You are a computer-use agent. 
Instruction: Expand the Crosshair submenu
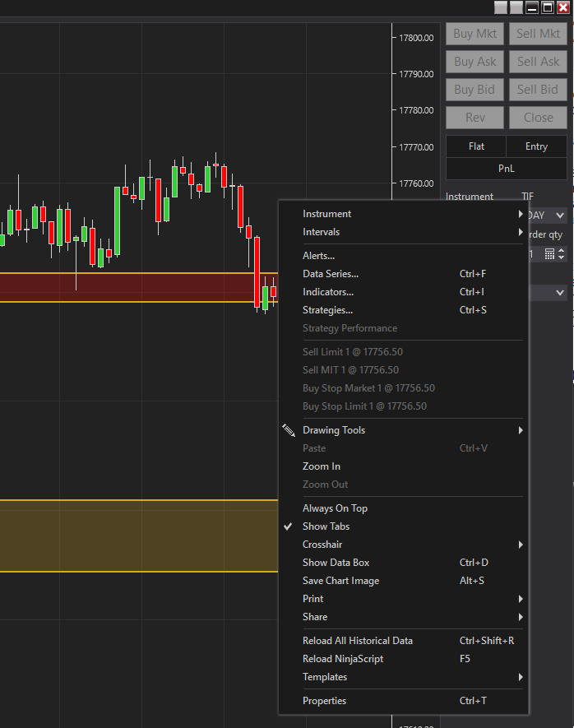(403, 545)
